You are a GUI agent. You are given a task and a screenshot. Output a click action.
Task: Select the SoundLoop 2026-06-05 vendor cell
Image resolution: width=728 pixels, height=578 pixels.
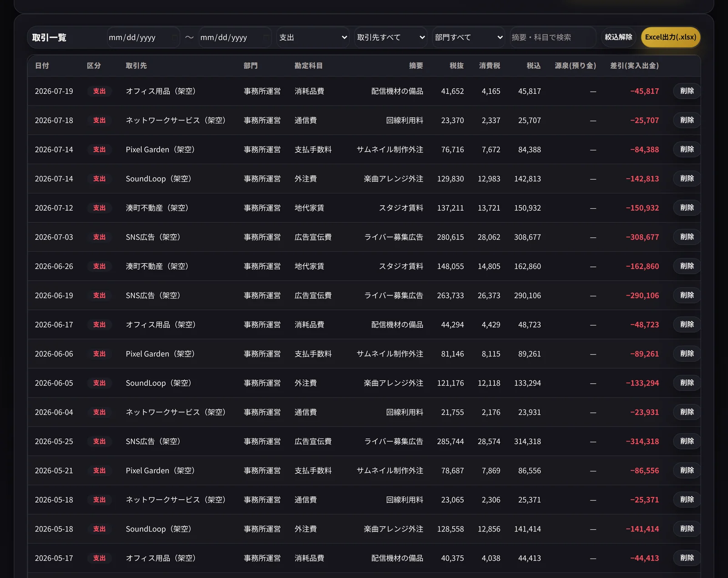(158, 383)
